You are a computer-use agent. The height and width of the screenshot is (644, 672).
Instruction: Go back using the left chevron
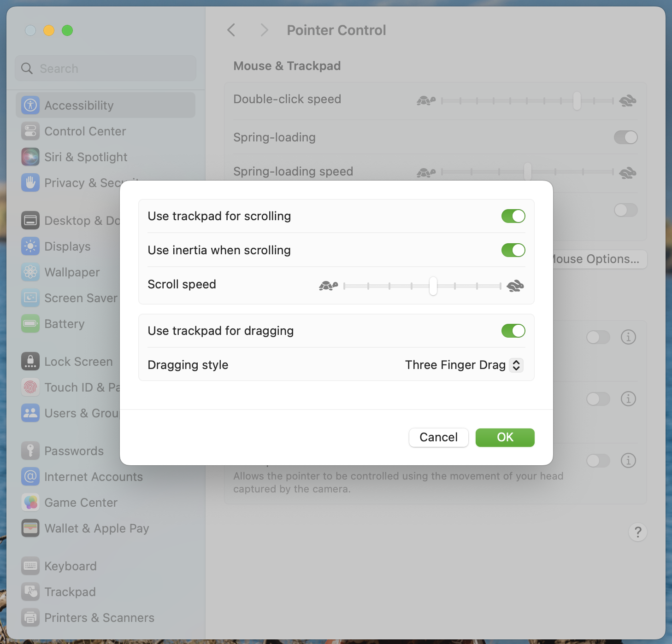coord(231,30)
